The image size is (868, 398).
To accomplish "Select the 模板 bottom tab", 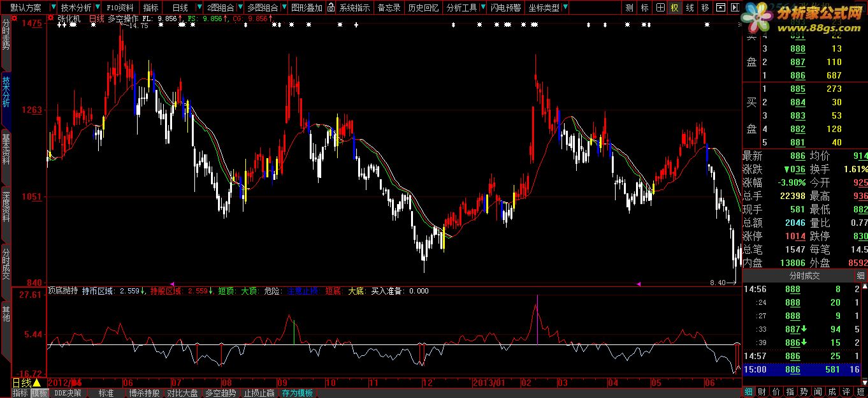I will (39, 393).
